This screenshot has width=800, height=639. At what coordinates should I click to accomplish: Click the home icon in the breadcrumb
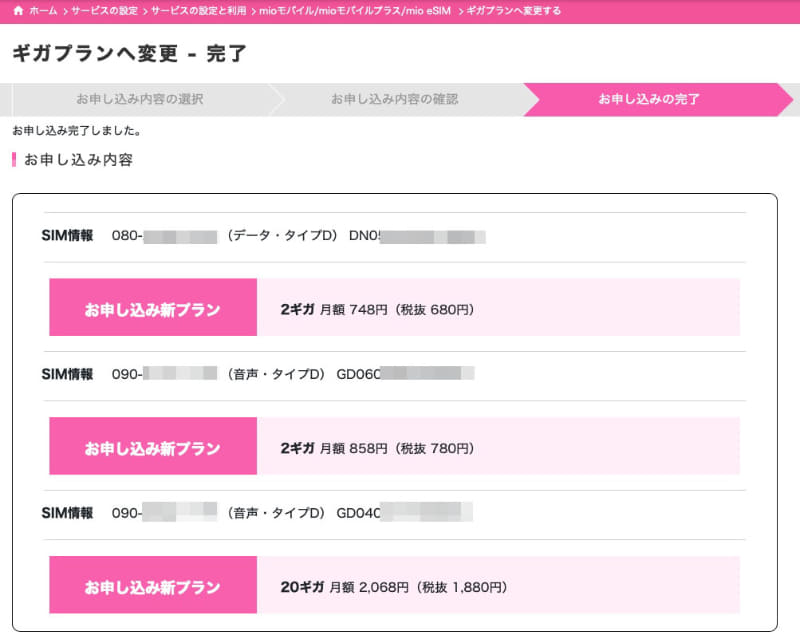coord(18,11)
